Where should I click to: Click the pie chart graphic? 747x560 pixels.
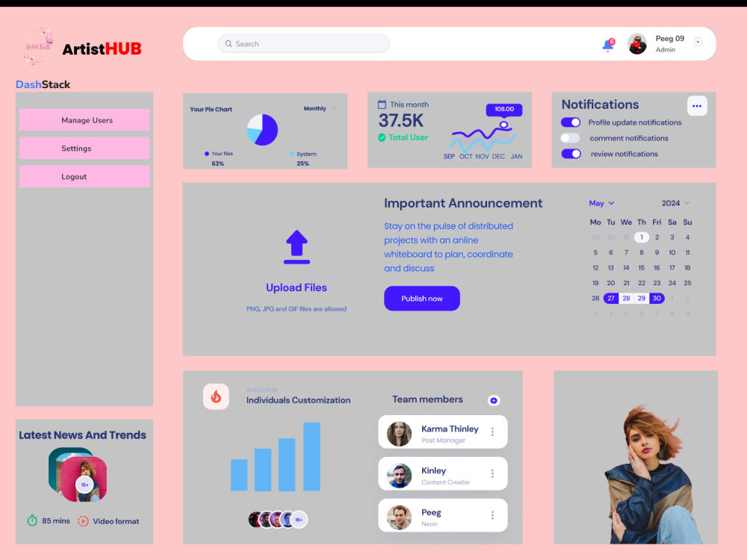pyautogui.click(x=262, y=129)
